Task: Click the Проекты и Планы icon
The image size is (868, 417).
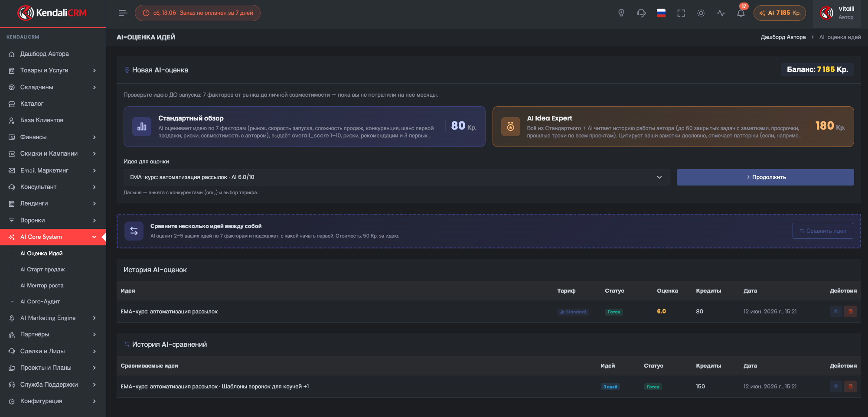Action: tap(12, 368)
